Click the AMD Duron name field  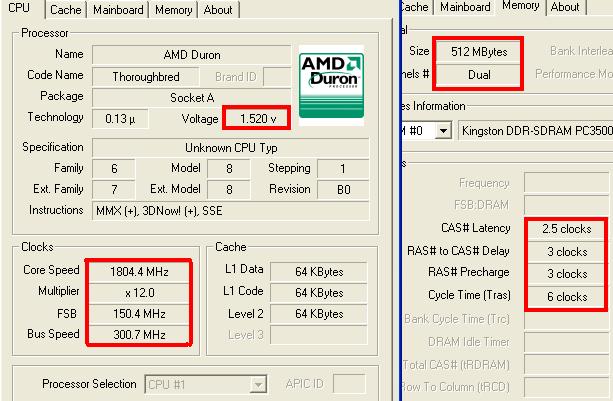click(x=192, y=55)
